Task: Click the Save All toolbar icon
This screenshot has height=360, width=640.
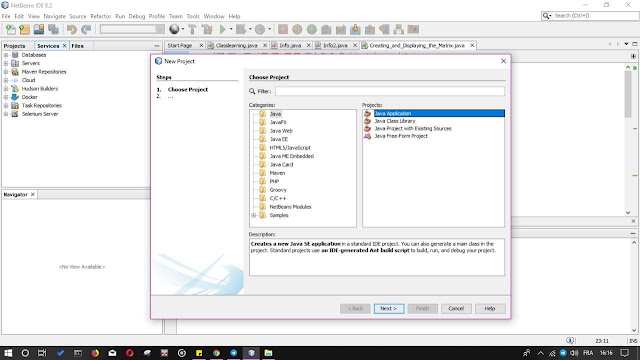Action: [x=53, y=29]
